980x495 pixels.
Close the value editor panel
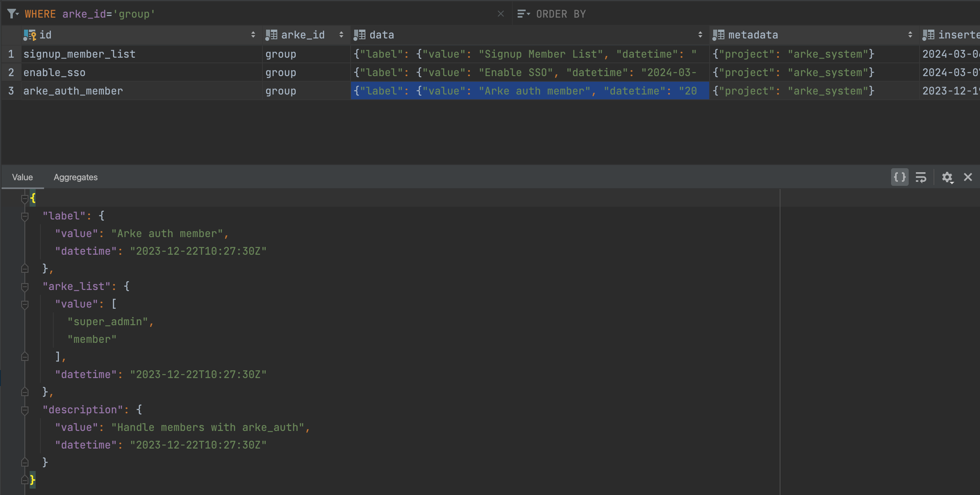pyautogui.click(x=968, y=177)
